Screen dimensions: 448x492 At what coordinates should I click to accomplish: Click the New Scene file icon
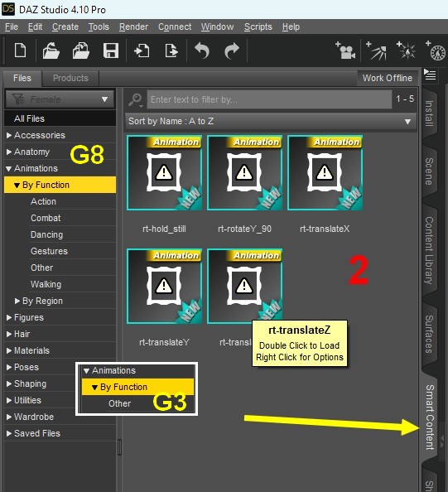pos(21,51)
